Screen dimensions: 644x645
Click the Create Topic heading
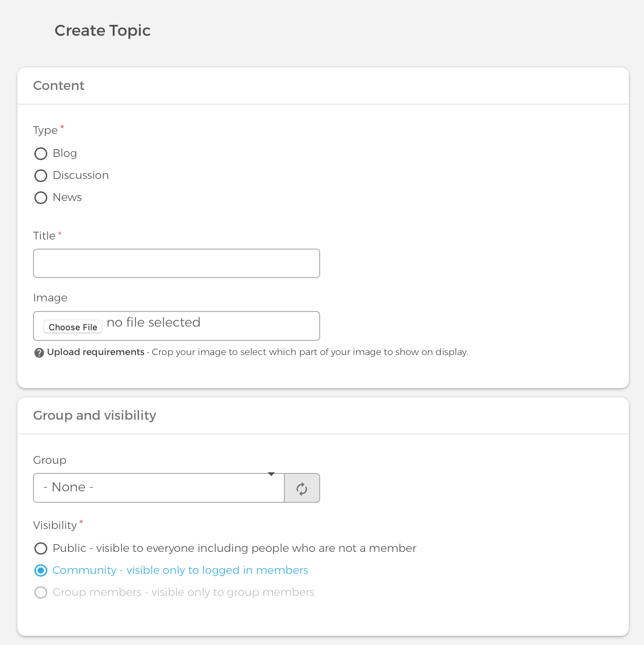(x=102, y=30)
